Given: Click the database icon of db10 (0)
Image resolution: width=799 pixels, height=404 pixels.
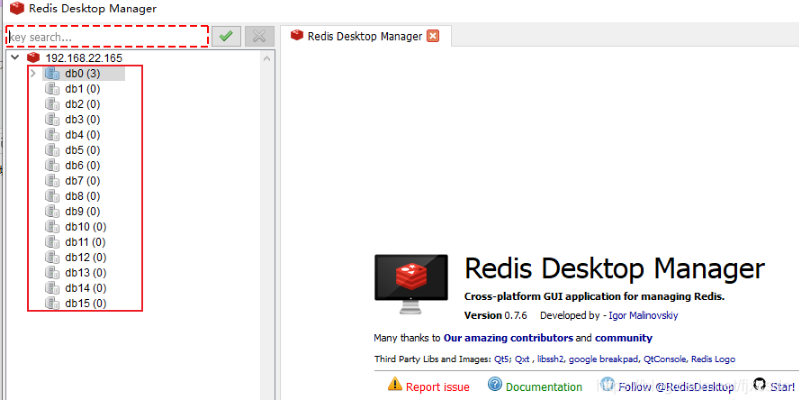Looking at the screenshot, I should click(x=52, y=226).
